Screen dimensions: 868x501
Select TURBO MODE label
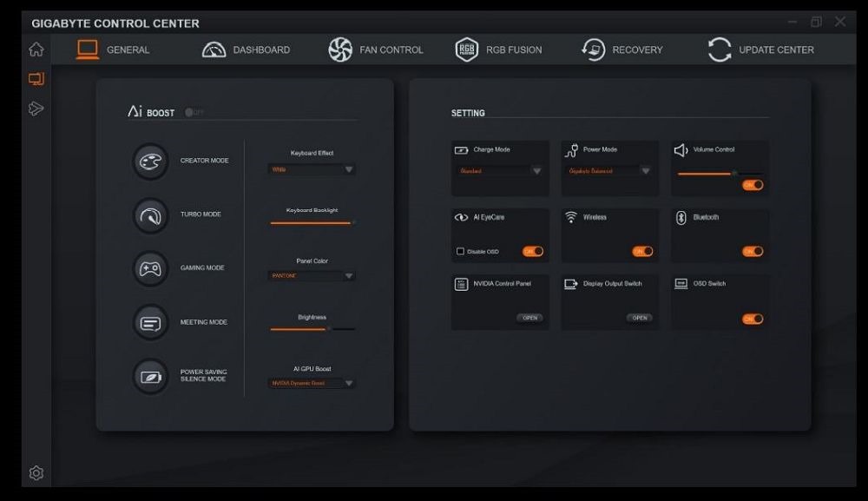(x=201, y=214)
